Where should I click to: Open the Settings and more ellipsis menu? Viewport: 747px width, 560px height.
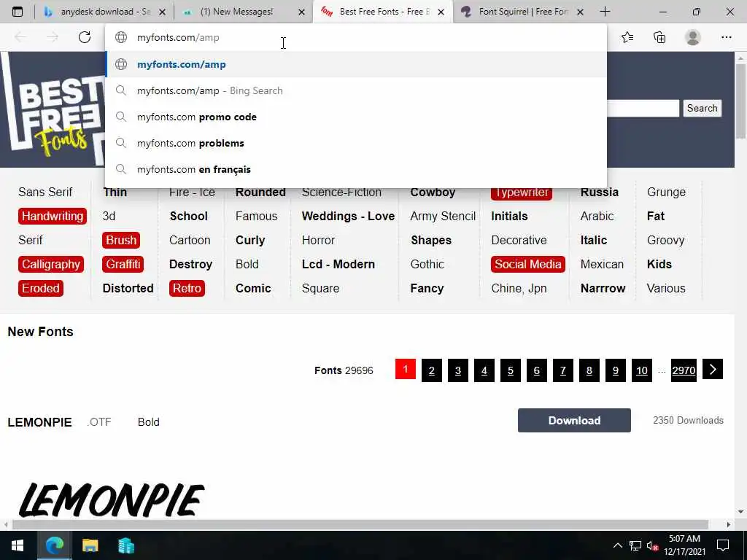click(x=726, y=37)
